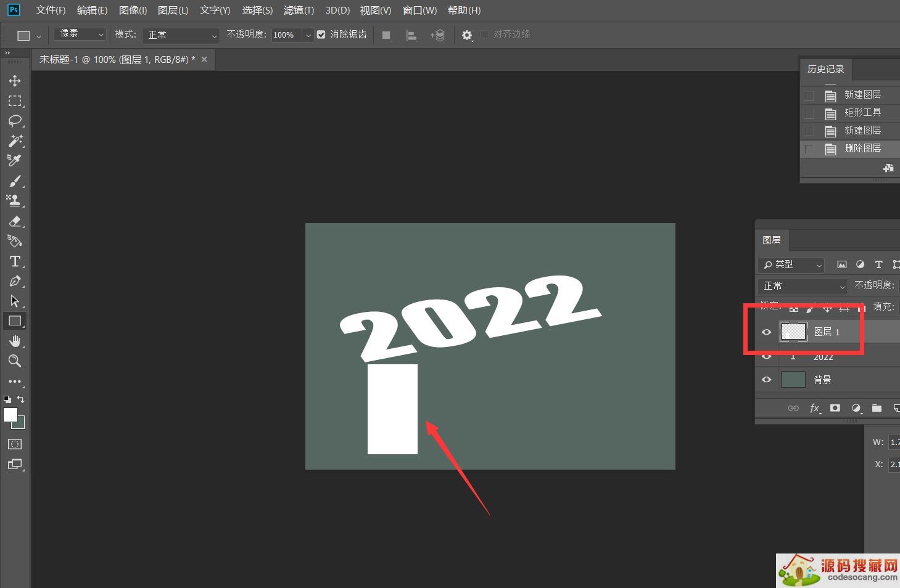Viewport: 900px width, 588px height.
Task: Switch to the 图层 panel tab
Action: pyautogui.click(x=771, y=240)
